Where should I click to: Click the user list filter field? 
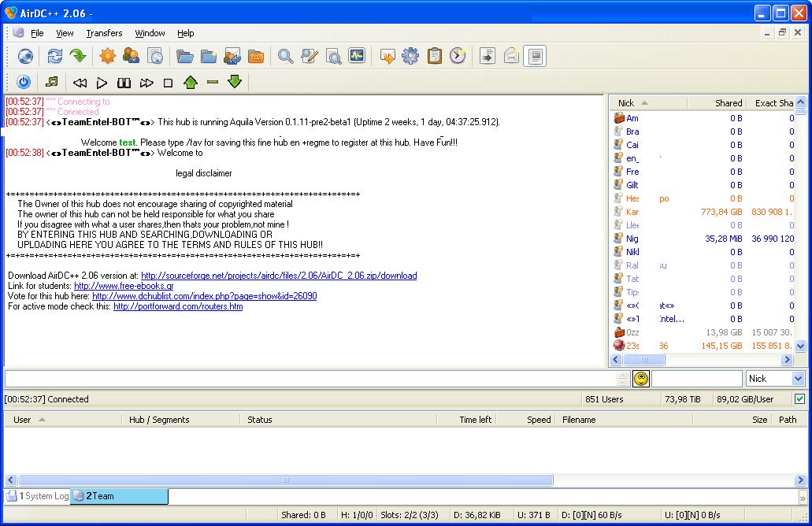point(696,379)
